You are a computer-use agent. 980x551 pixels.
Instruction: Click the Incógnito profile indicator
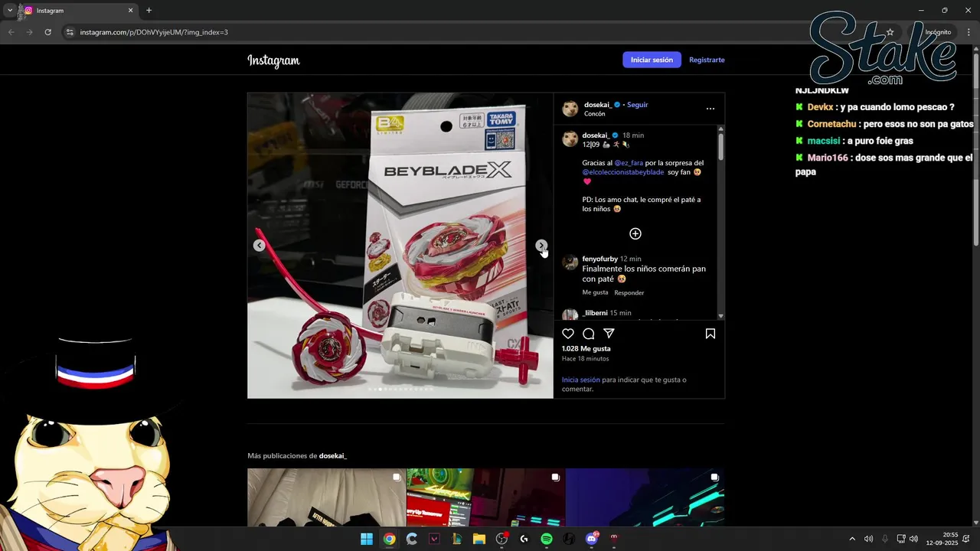[x=933, y=32]
